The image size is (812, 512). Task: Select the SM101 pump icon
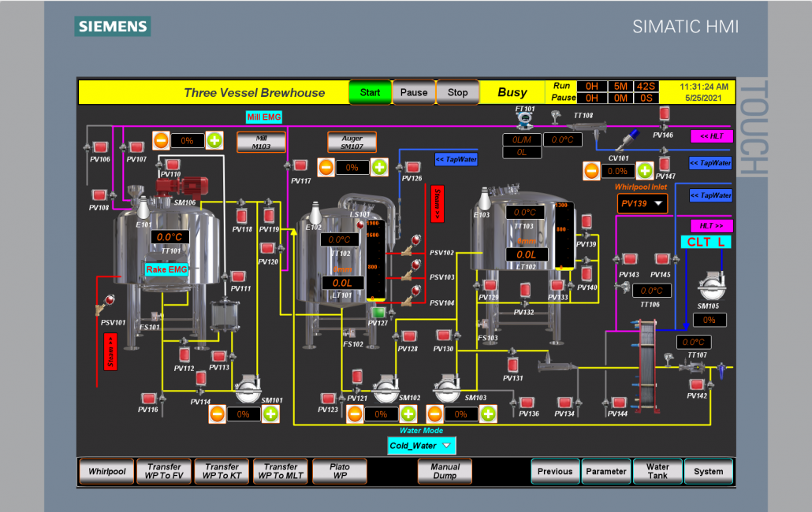click(248, 388)
